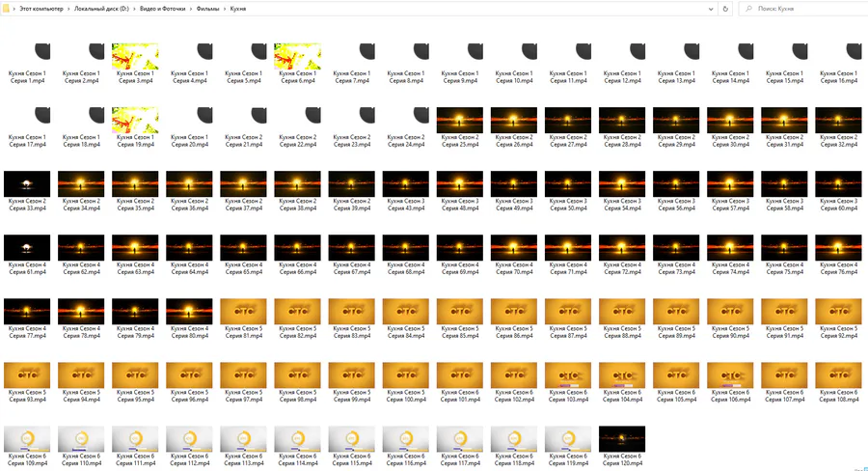Expand chevron after Локальный диск (D:) breadcrumb
This screenshot has height=471, width=868.
(x=134, y=9)
